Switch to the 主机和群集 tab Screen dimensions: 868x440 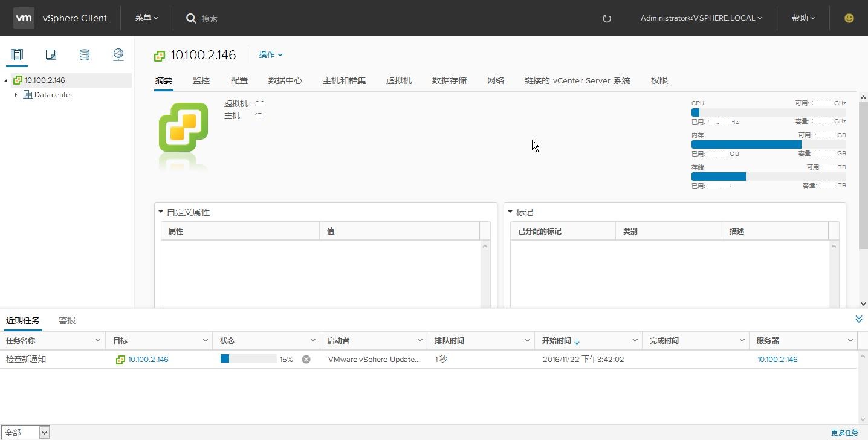(x=344, y=80)
